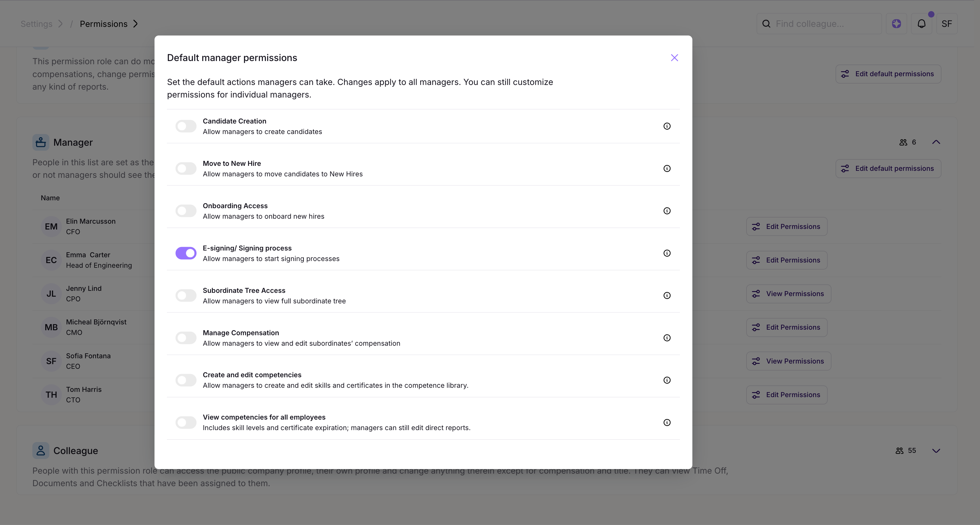Open the Permissions breadcrumb chevron
The width and height of the screenshot is (980, 525).
coord(135,24)
